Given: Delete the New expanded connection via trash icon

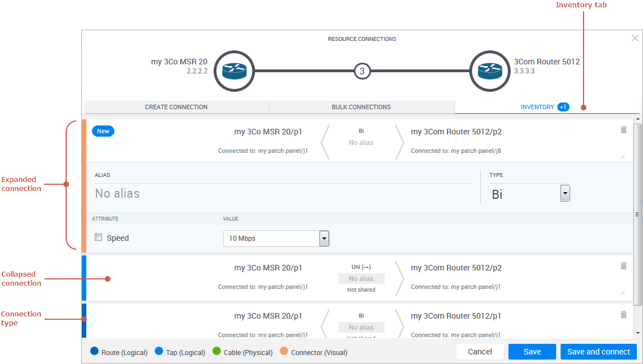Looking at the screenshot, I should 623,130.
